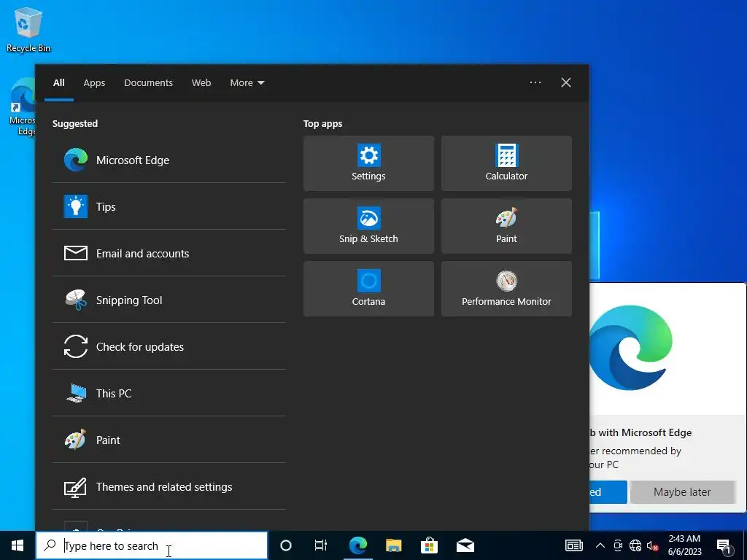Open Paint palette icon in Suggested list

76,440
